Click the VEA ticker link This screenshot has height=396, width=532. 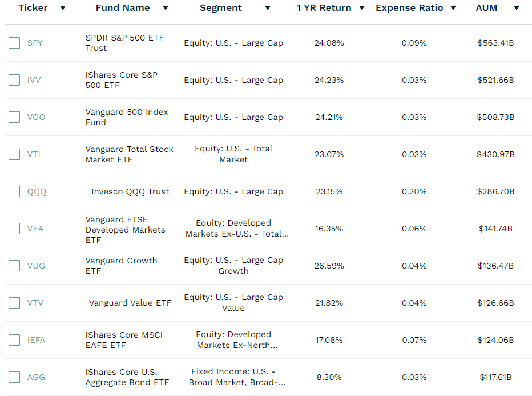pyautogui.click(x=35, y=229)
